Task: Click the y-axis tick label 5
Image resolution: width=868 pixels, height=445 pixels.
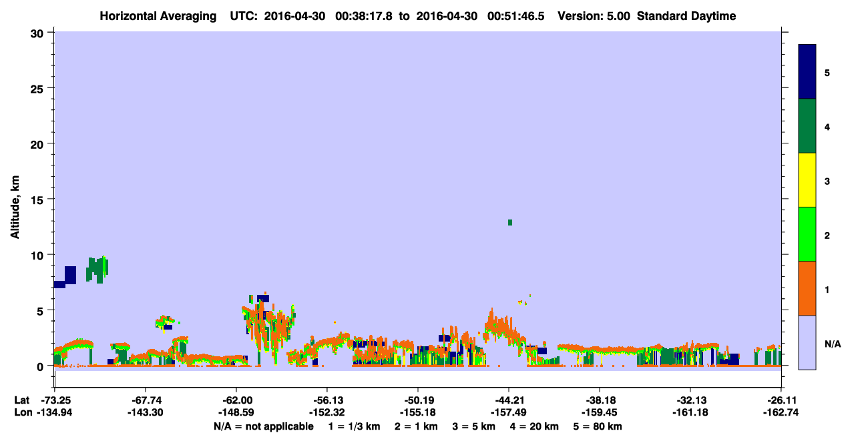Action: point(41,310)
